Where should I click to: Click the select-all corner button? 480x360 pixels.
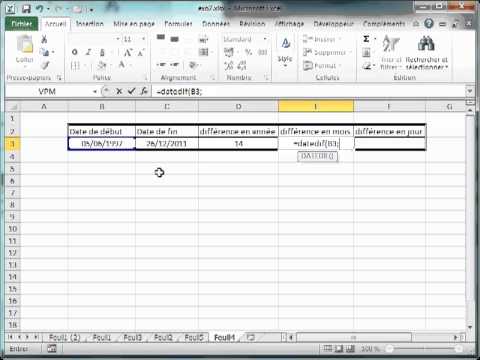(13, 107)
